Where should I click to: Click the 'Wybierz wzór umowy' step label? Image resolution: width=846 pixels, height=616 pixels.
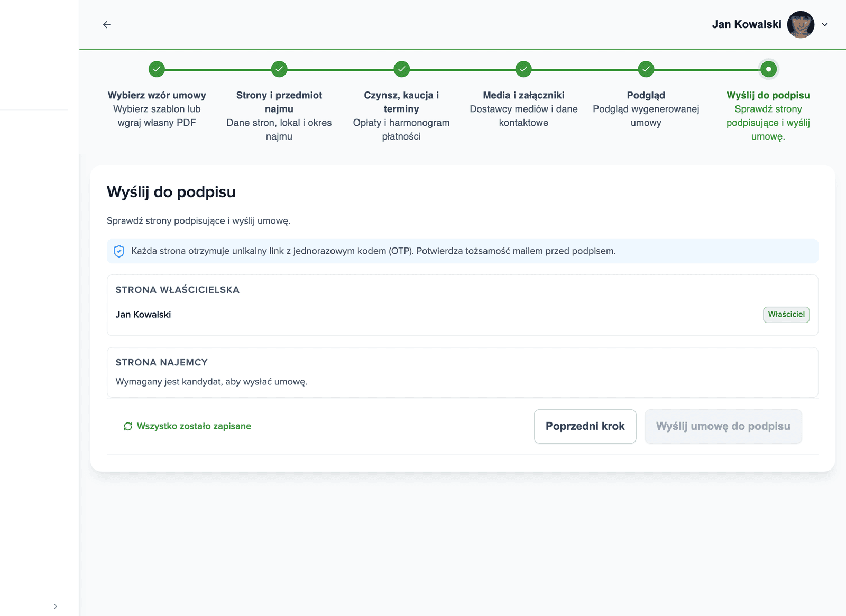tap(157, 95)
